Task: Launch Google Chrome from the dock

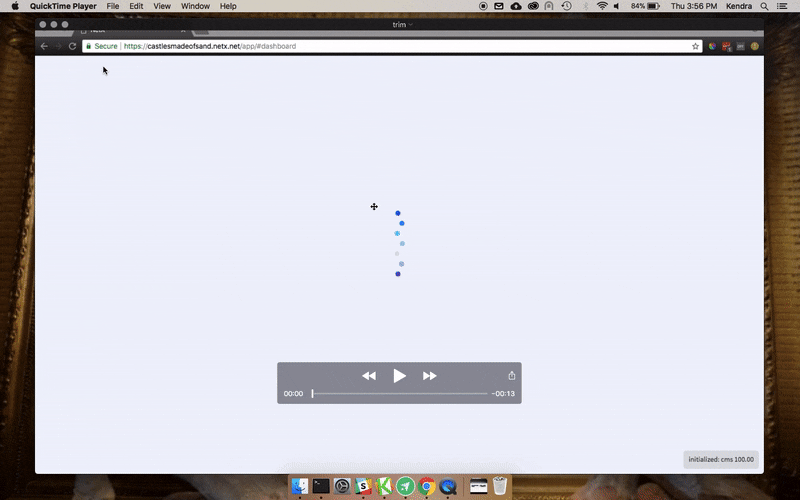Action: [427, 486]
